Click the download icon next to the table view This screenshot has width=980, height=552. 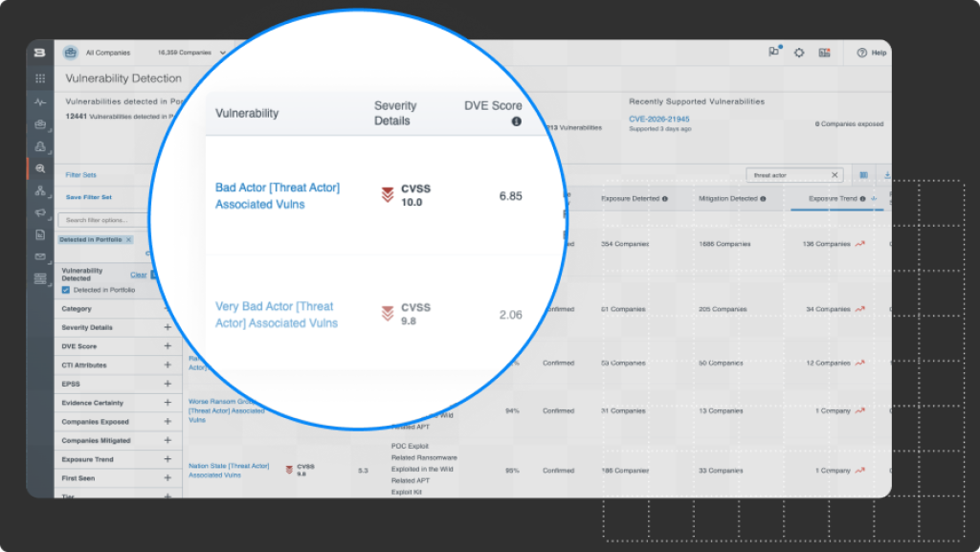coord(887,175)
